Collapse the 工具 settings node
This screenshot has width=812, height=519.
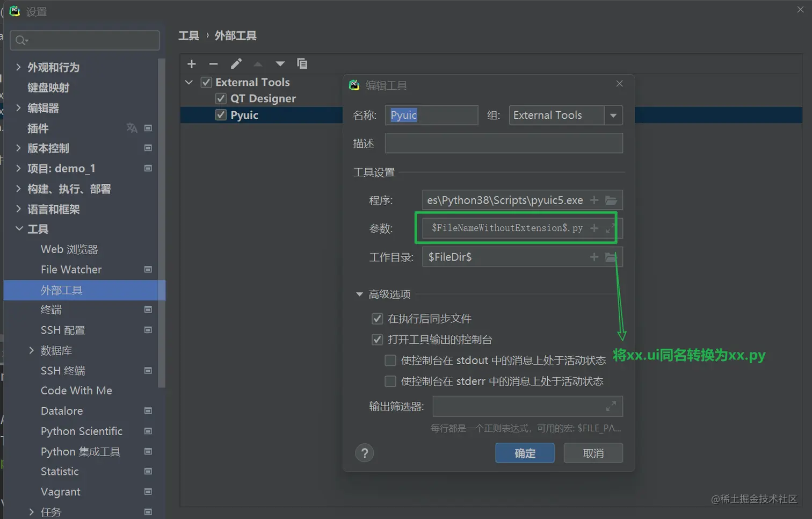[x=19, y=229]
